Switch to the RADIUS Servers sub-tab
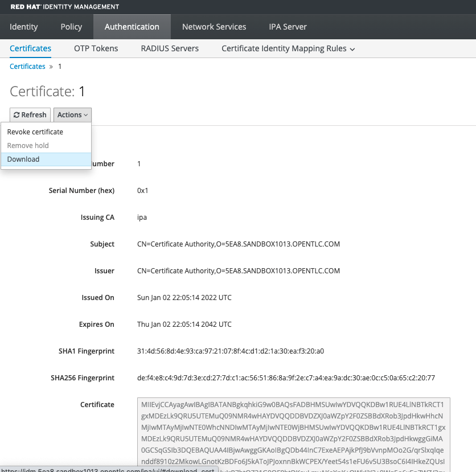The height and width of the screenshot is (472, 476). click(169, 48)
